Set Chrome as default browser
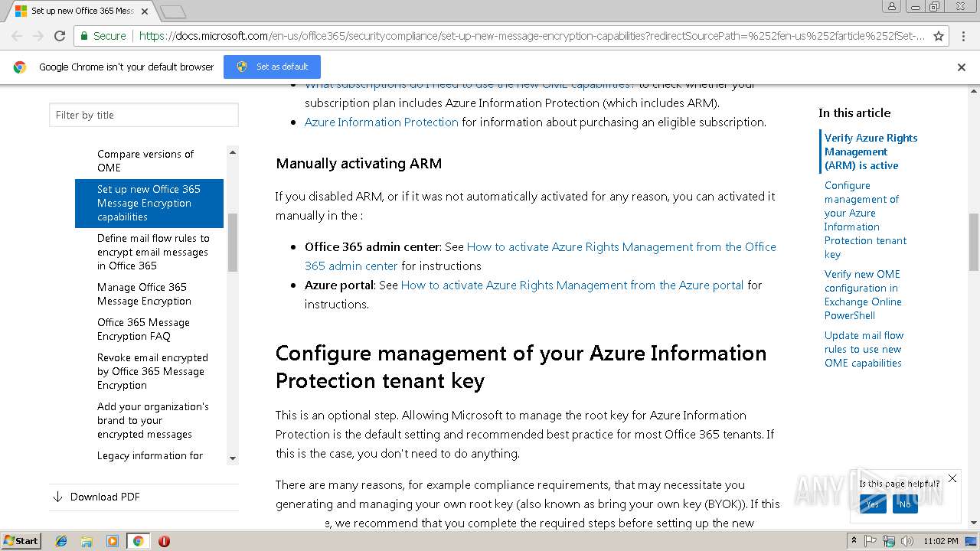The height and width of the screenshot is (551, 980). (x=272, y=67)
